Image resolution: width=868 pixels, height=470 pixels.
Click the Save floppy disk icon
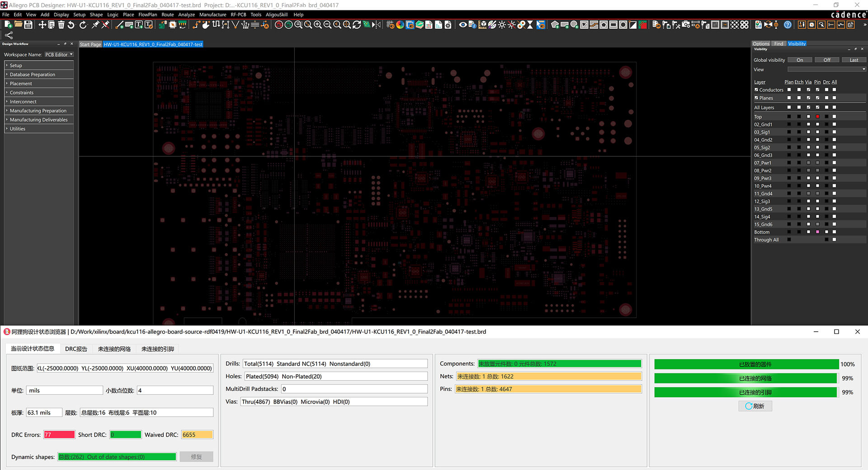(28, 24)
